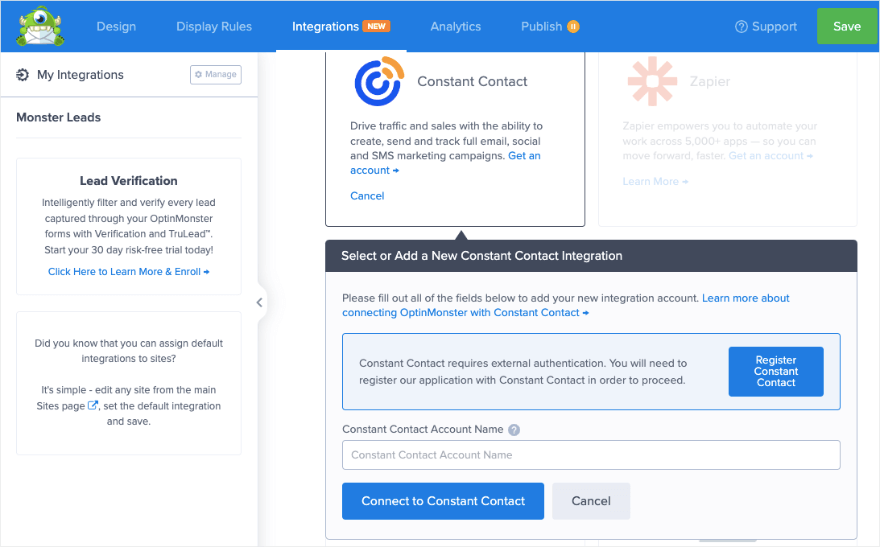Click the account name help question icon
This screenshot has width=880, height=547.
514,430
